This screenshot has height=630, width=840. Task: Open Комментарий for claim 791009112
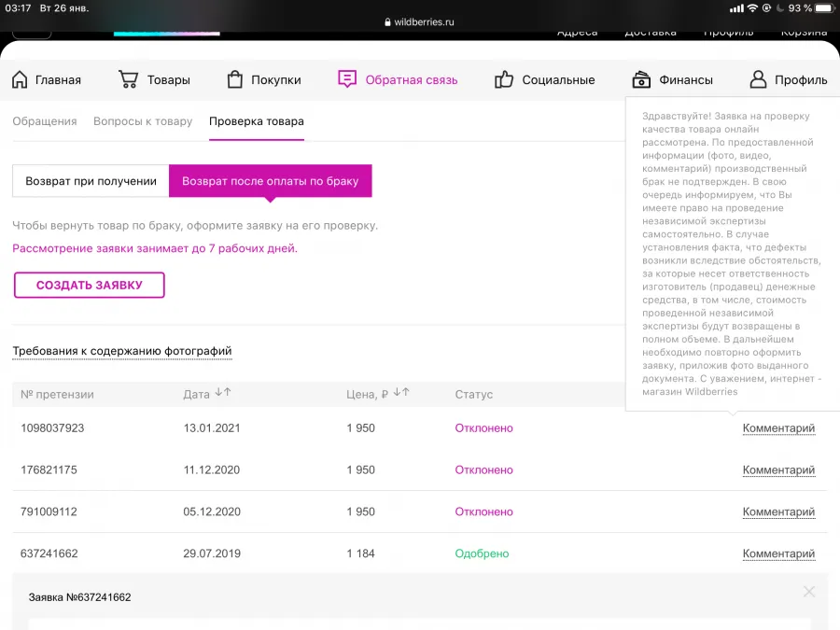pos(778,511)
